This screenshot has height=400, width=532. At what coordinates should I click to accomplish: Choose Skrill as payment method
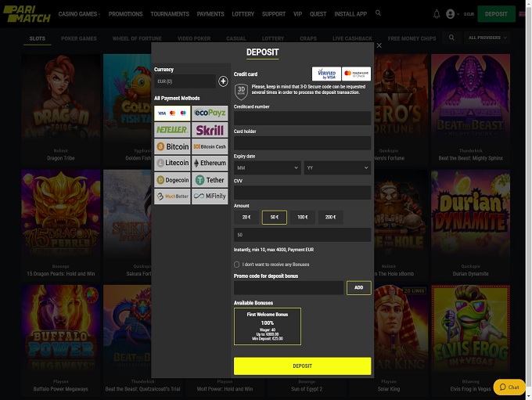point(210,130)
